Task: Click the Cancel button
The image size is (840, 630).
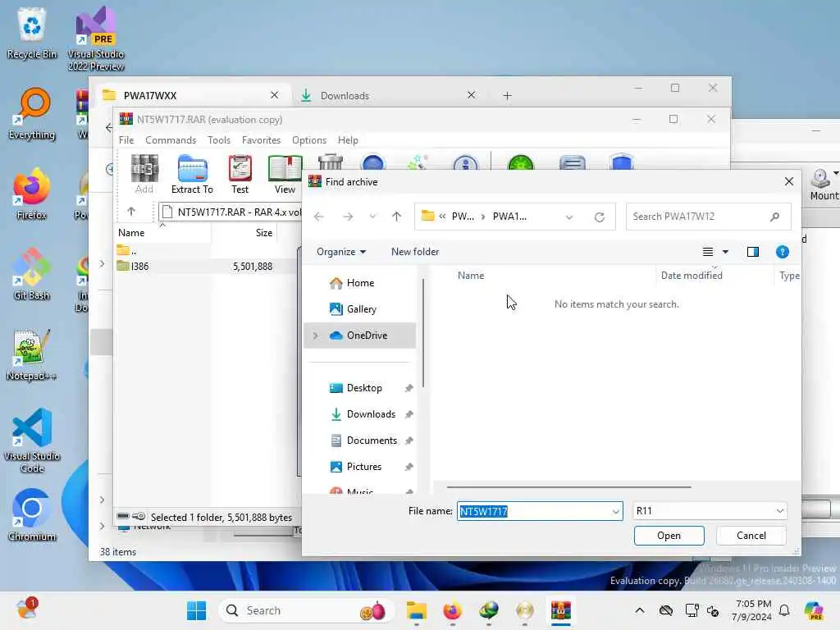Action: [751, 536]
